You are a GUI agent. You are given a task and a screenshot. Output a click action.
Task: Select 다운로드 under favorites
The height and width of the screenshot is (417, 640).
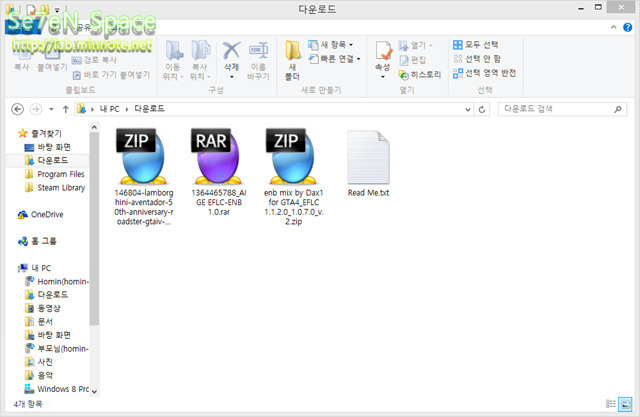point(46,160)
